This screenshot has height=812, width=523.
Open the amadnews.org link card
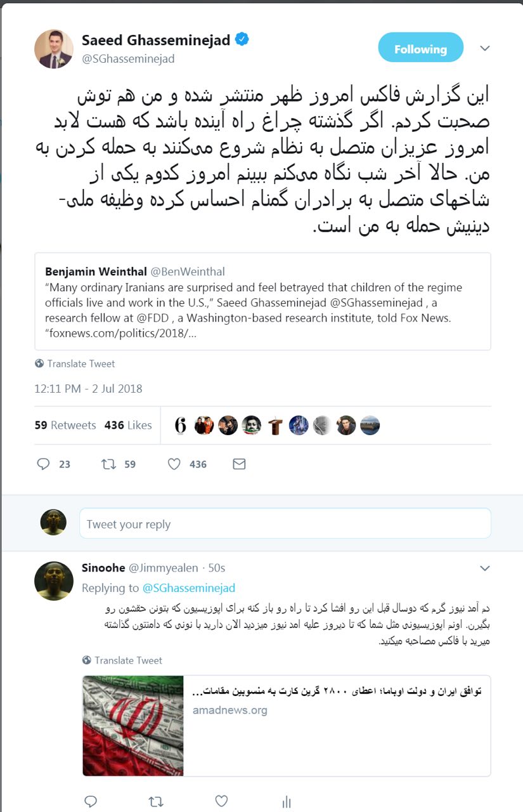(287, 725)
